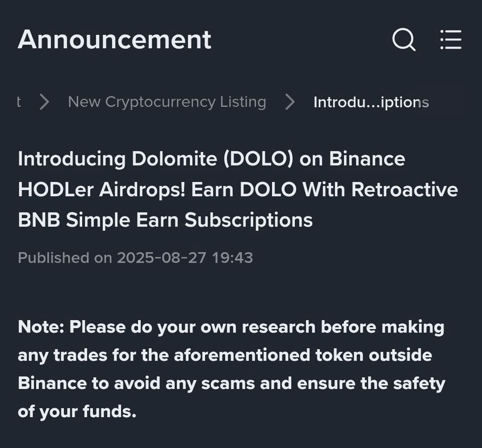Click the Published on 2025-08-27 19:43 timestamp
482x448 pixels.
point(135,258)
